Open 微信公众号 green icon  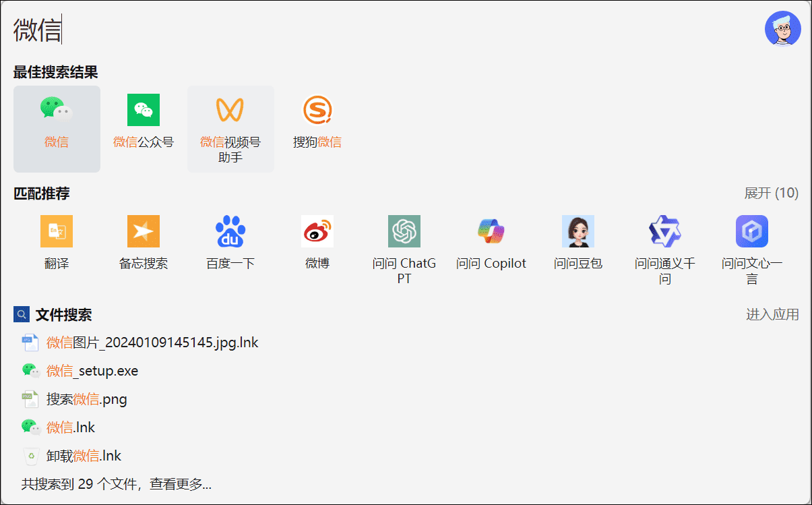pyautogui.click(x=144, y=110)
